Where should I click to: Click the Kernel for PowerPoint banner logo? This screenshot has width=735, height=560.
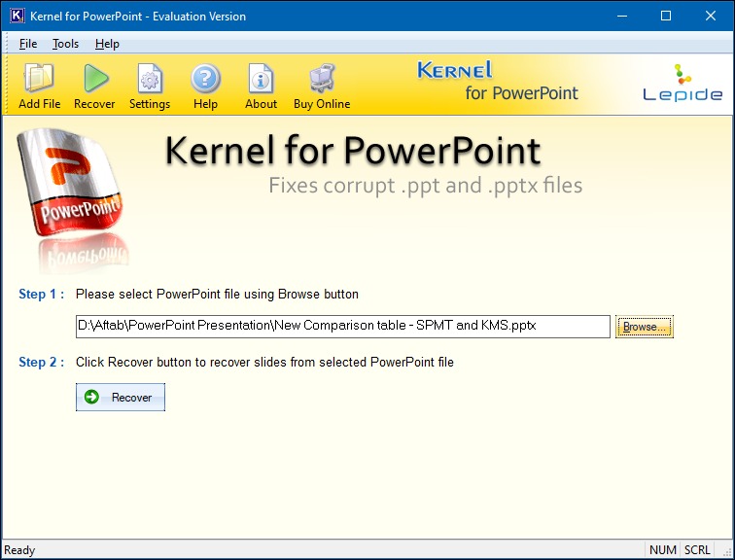coord(498,81)
